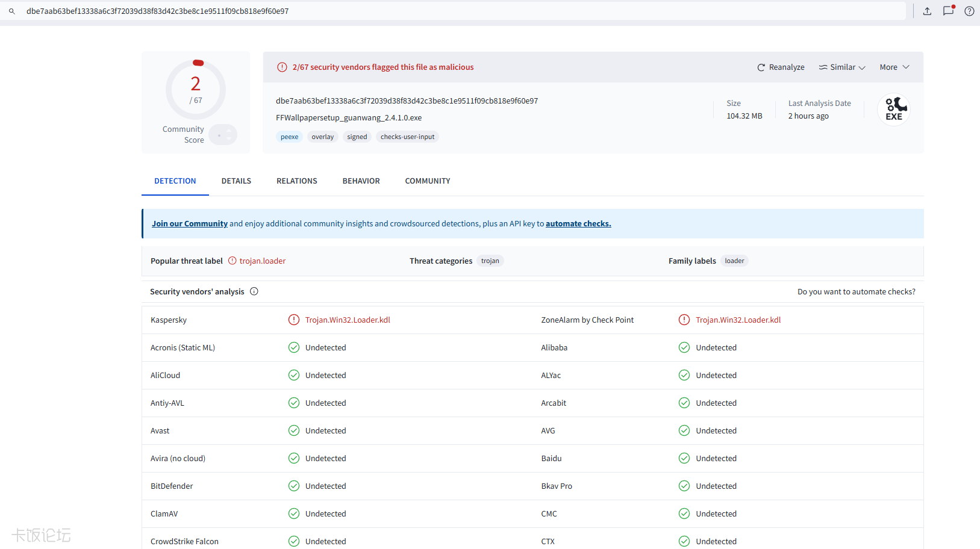
Task: Click the upload file icon
Action: pos(927,11)
